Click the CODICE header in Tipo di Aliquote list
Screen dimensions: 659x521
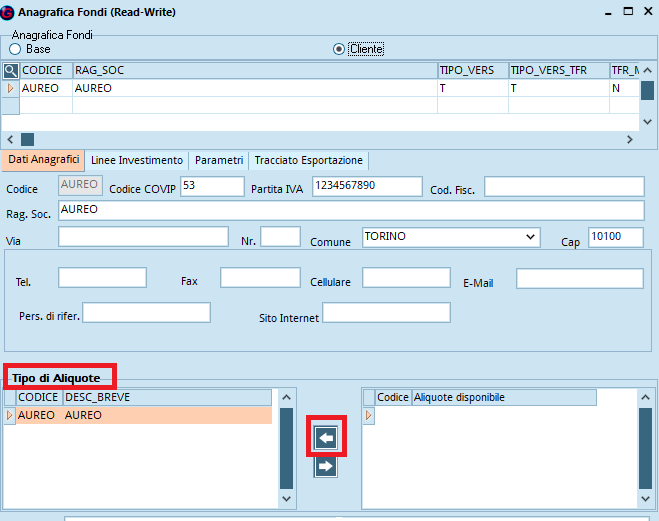tap(40, 397)
